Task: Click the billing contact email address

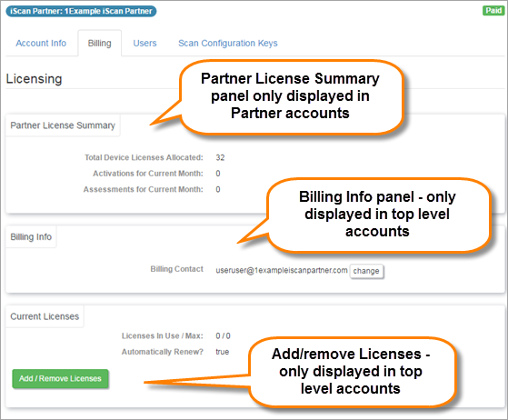Action: click(282, 270)
